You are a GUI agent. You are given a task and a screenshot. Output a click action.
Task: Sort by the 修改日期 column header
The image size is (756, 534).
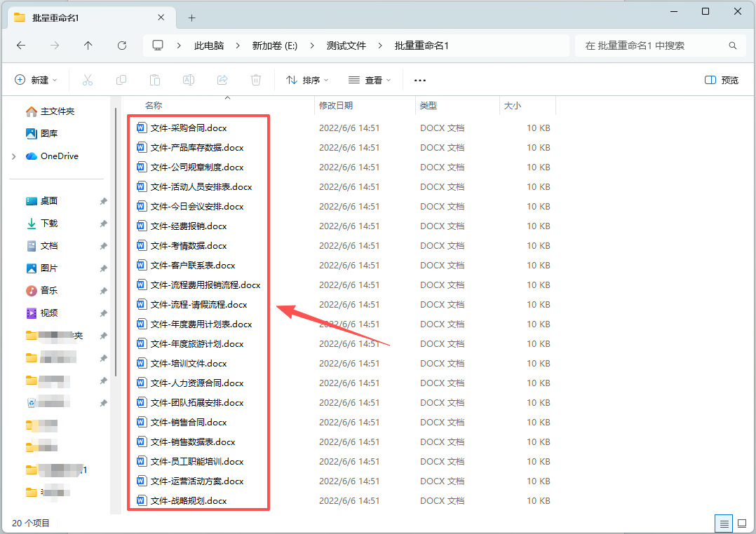click(335, 105)
